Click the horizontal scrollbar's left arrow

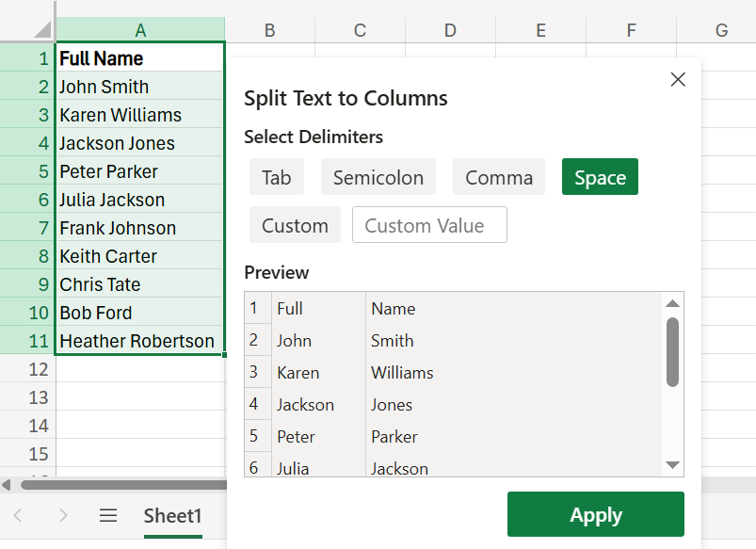click(8, 484)
